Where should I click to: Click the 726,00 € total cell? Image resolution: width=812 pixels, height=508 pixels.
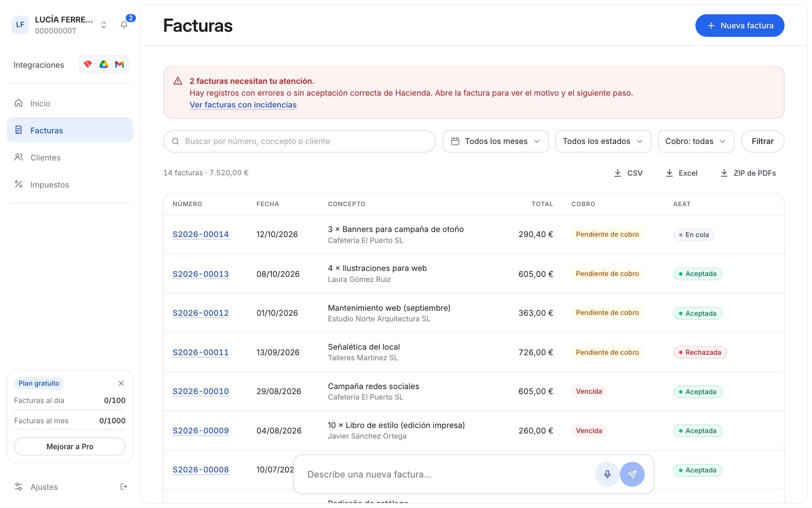[x=535, y=352]
